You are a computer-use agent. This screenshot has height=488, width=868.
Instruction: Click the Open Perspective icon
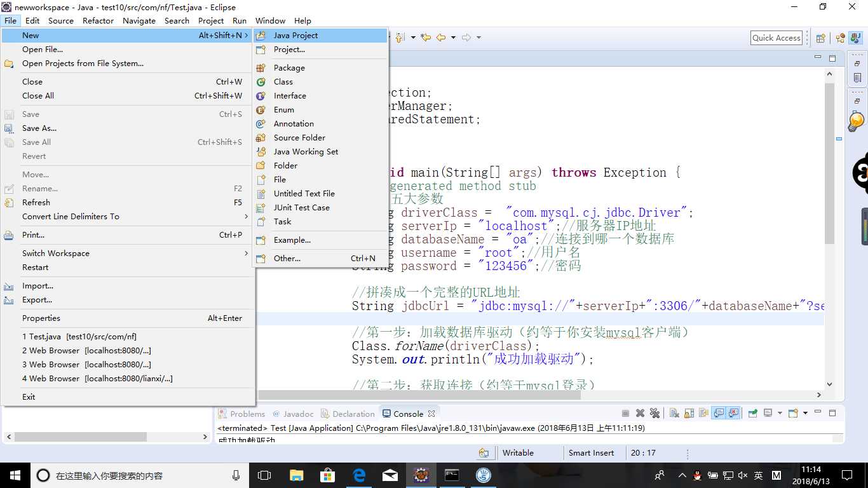(820, 38)
